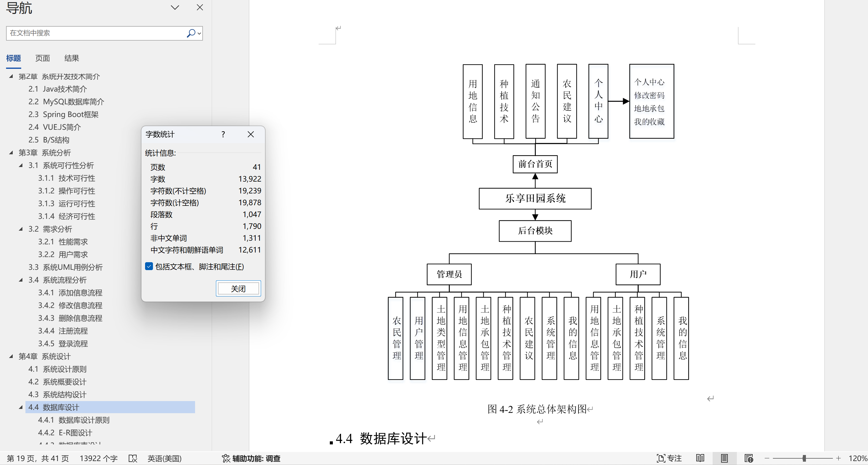Go to 3.2 需求分析 heading
Screen dimensions: 868x465
click(x=50, y=229)
